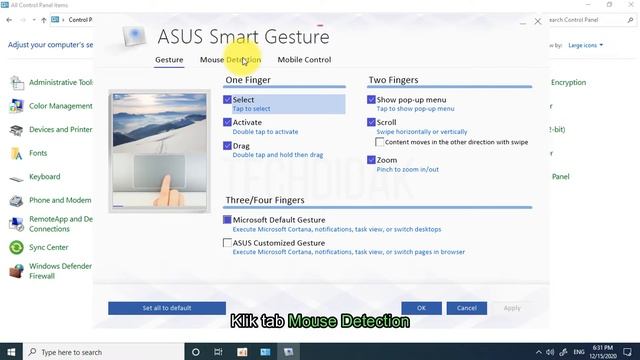640x360 pixels.
Task: Open Task View on the taskbar
Action: tap(218, 352)
